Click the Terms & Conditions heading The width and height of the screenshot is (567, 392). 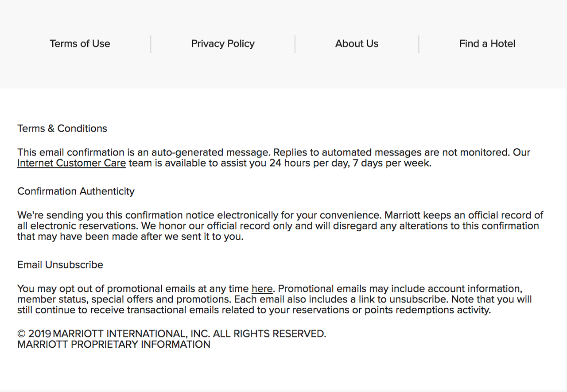coord(62,128)
